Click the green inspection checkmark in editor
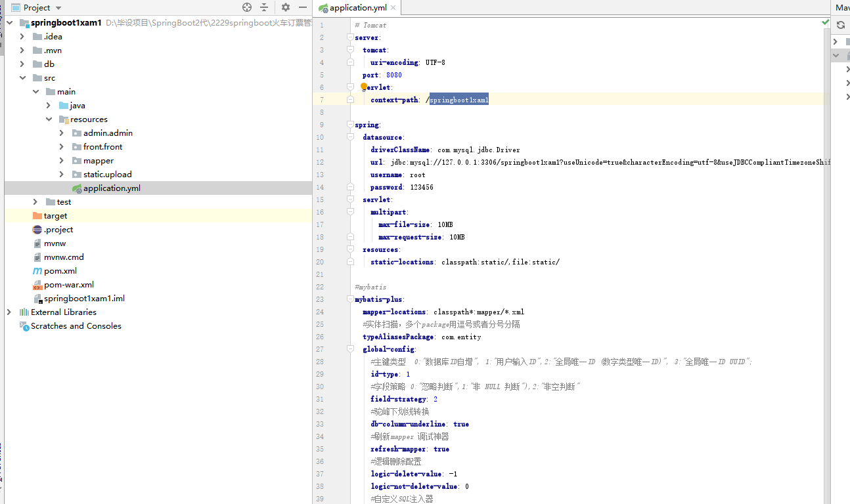Screen dimensions: 850x504 (825, 22)
